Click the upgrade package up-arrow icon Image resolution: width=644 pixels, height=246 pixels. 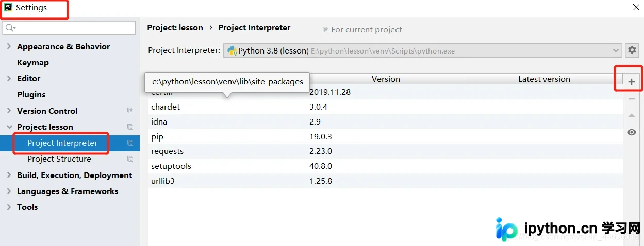[632, 116]
